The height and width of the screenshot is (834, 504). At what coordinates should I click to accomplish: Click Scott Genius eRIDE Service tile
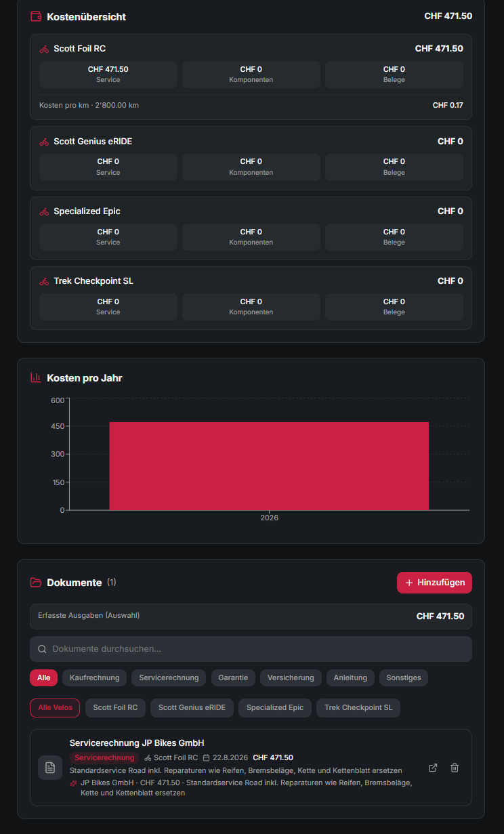pos(108,167)
